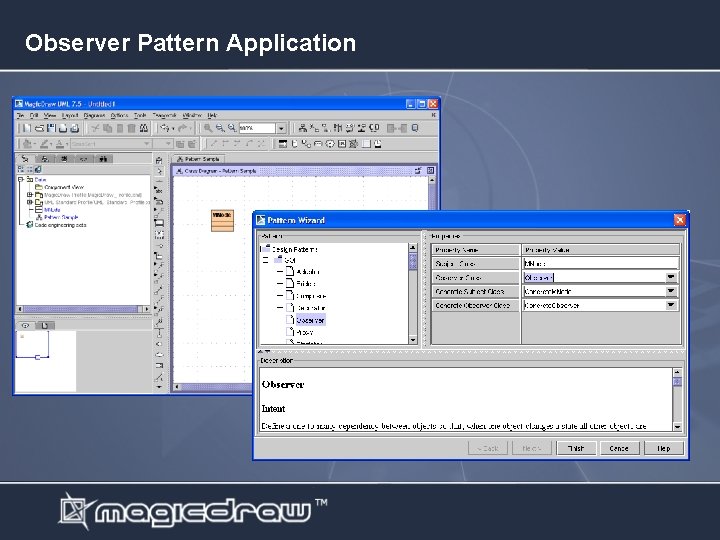Collapse the GOF folder in Pattern Wizard
Screen dimensions: 720x540
265,260
